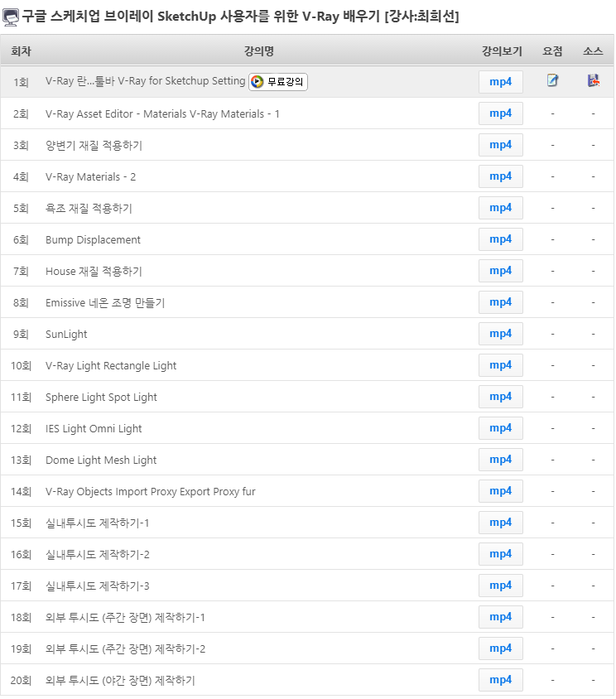Viewport: 616px width, 699px height.
Task: Open mp4 for 양변기 재질 적용하기
Action: [x=501, y=145]
